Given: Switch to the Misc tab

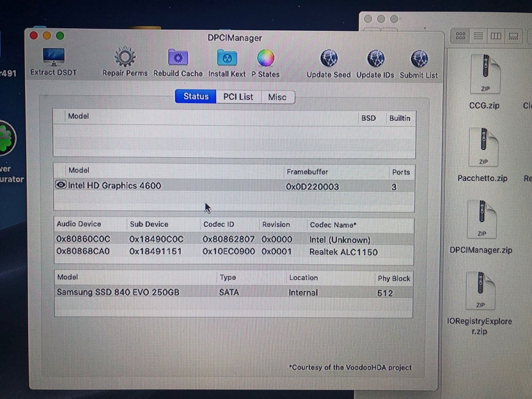Looking at the screenshot, I should pyautogui.click(x=277, y=97).
